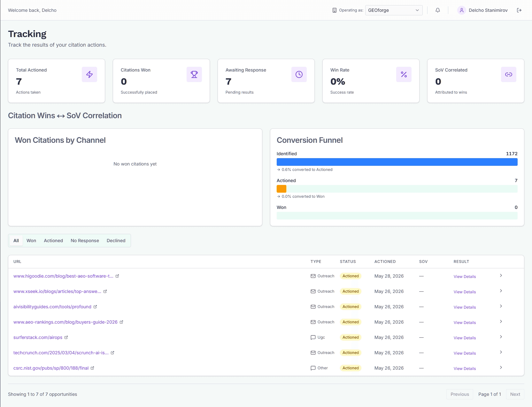This screenshot has width=532, height=407.
Task: Open the notifications bell
Action: [438, 10]
